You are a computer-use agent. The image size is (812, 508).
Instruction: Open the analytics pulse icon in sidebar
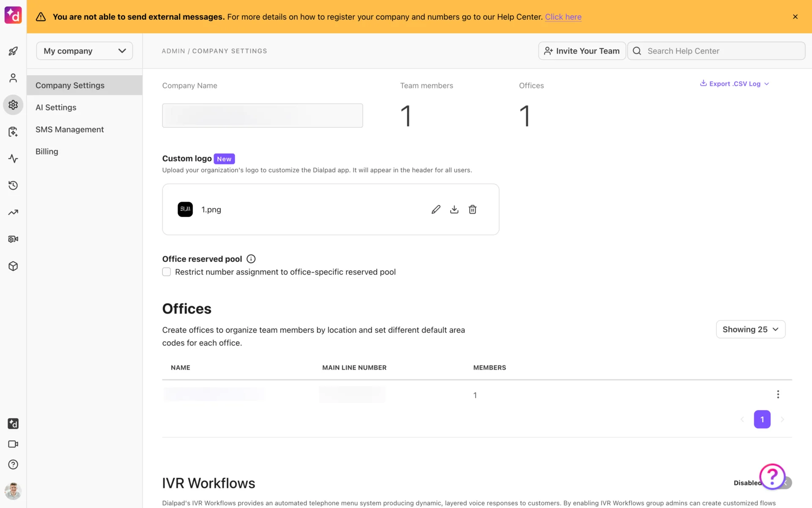[x=13, y=159]
